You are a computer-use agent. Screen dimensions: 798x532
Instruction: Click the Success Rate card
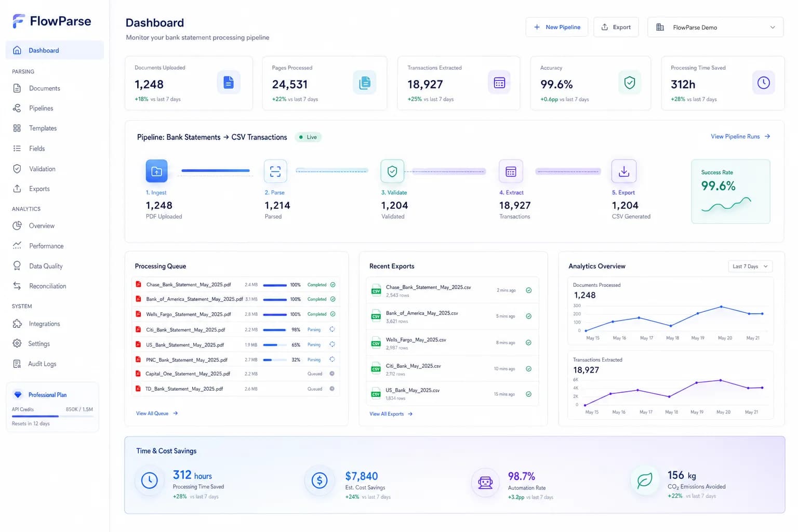pos(730,192)
